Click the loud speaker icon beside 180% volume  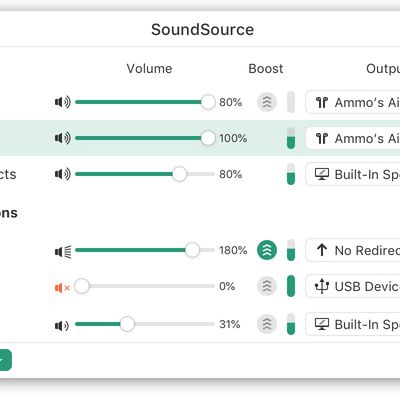point(63,252)
